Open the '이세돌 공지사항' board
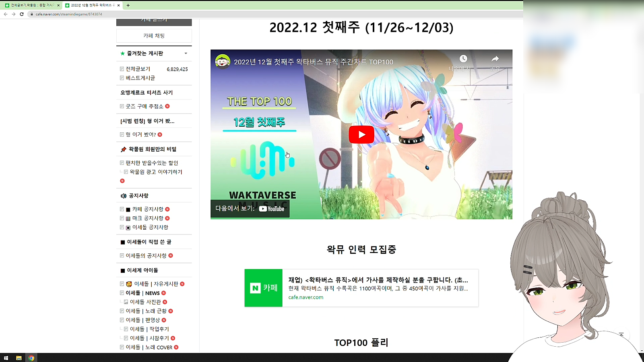This screenshot has height=362, width=644. click(150, 228)
